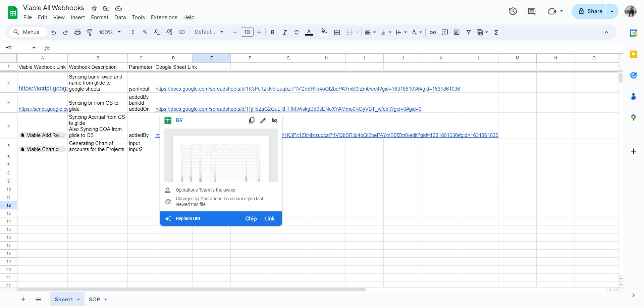
Task: Open Google Calendar side panel
Action: 633,33
